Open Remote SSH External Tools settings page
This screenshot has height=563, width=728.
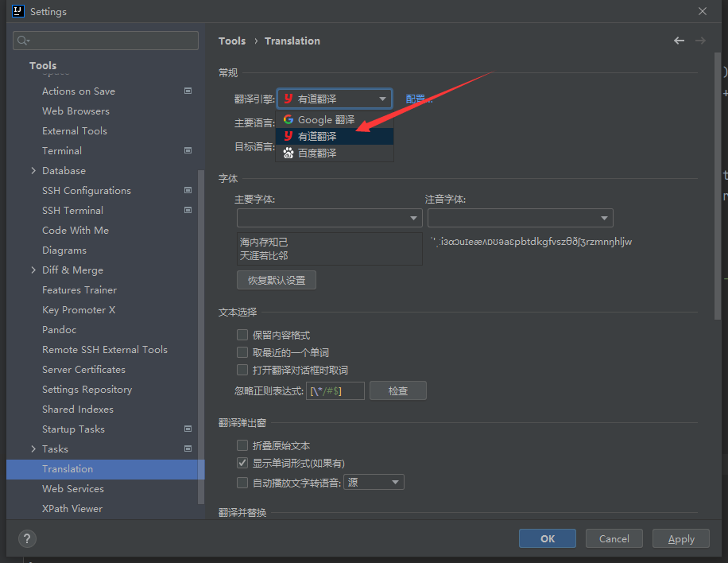coord(104,349)
